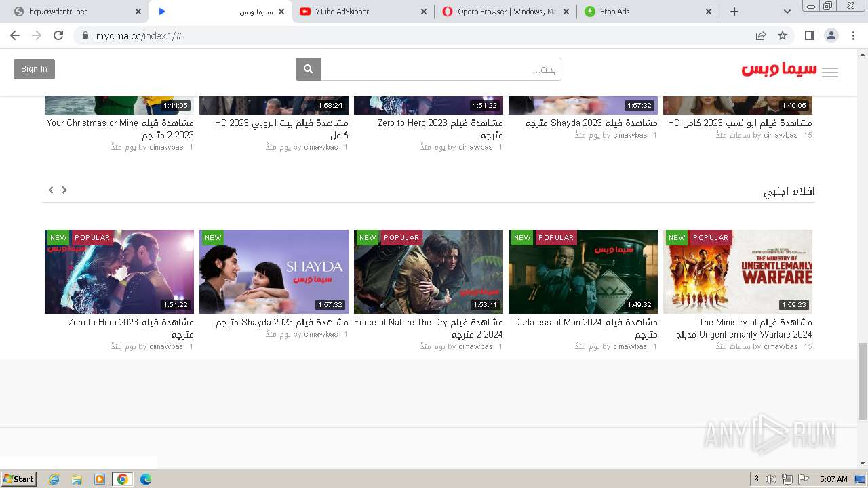The height and width of the screenshot is (488, 868).
Task: Close the Stop Ads tab
Action: pyautogui.click(x=709, y=12)
